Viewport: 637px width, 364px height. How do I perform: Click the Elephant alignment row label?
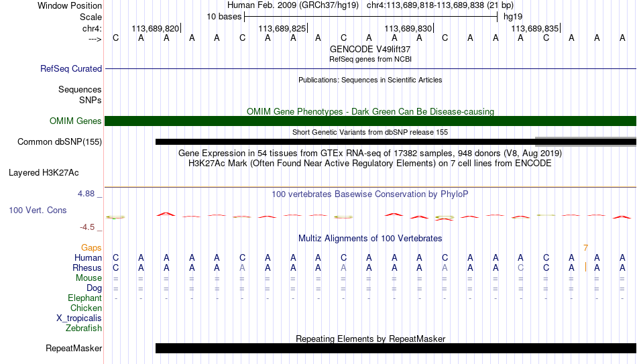point(85,298)
